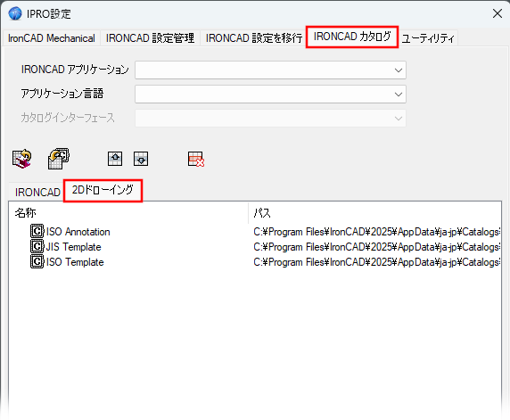Image resolution: width=510 pixels, height=420 pixels.
Task: Select the IRONCAD カタログ tab
Action: pos(352,37)
